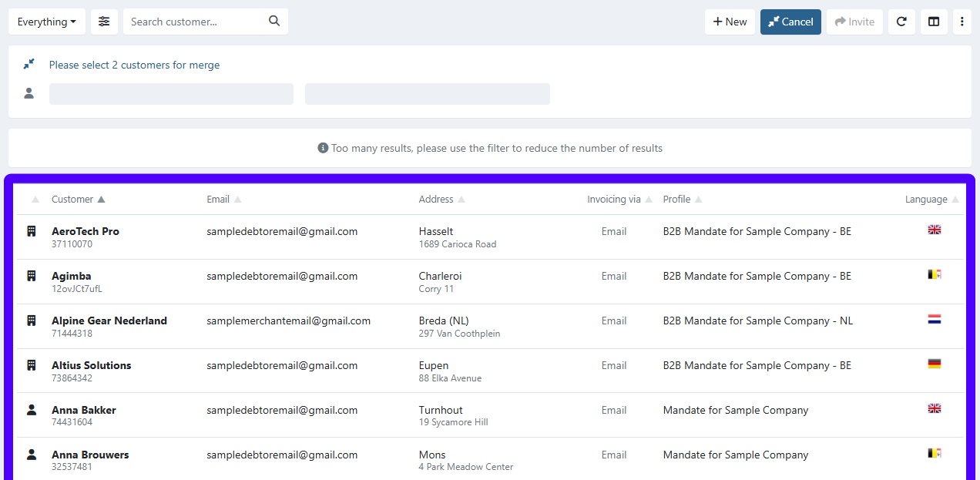Click the first merge customer slot
Viewport: 980px width, 480px height.
pos(171,94)
